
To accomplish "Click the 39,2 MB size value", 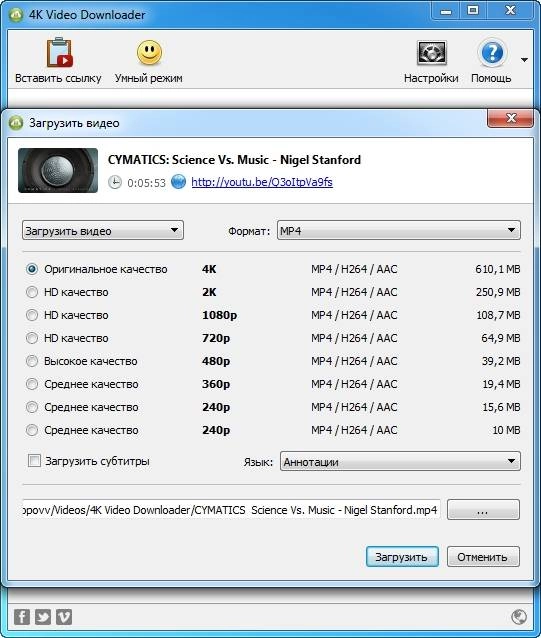I will pyautogui.click(x=501, y=361).
